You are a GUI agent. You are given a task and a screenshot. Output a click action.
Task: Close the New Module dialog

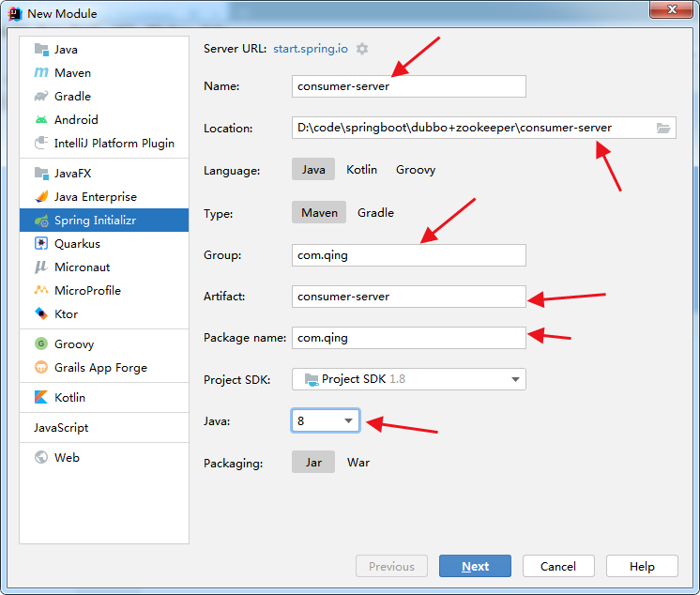tap(672, 9)
